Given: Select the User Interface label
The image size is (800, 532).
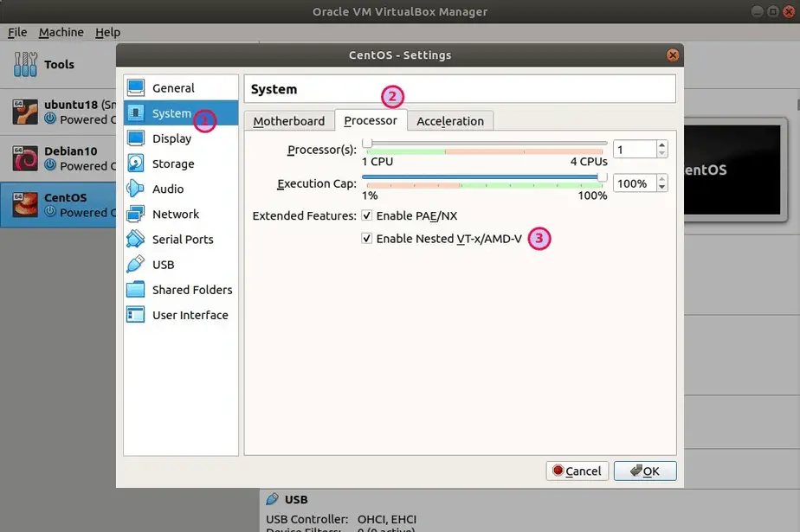Looking at the screenshot, I should coord(190,315).
